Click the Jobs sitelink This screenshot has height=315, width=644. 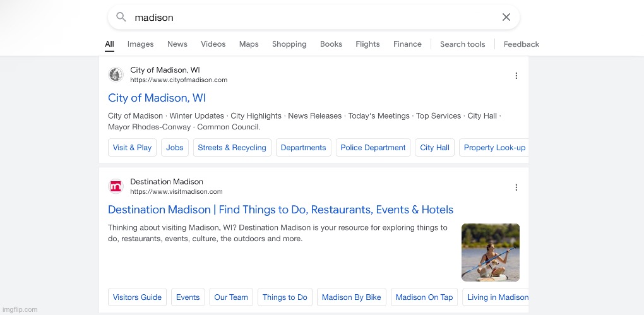click(175, 148)
